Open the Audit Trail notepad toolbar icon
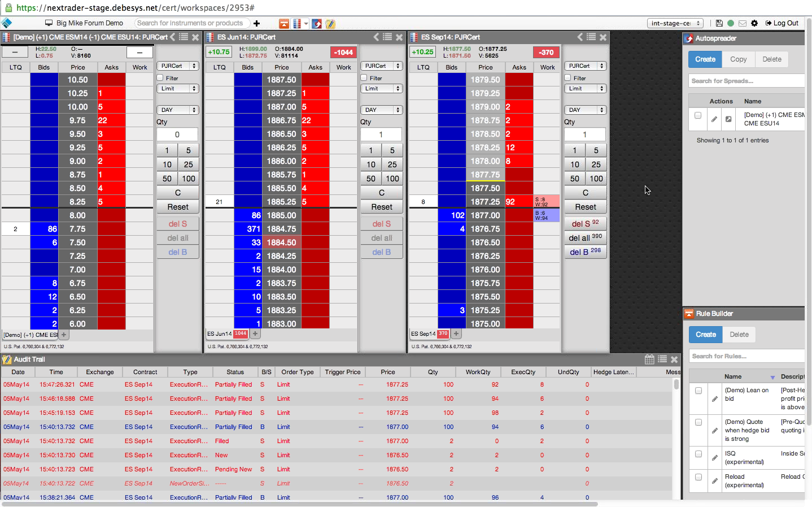812x507 pixels. pos(330,23)
